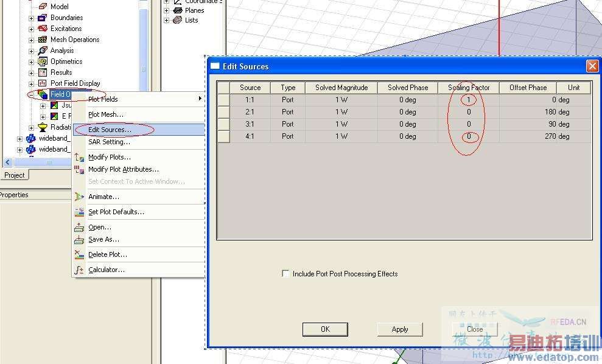
Task: Expand the Planes node in model tree
Action: 167,11
